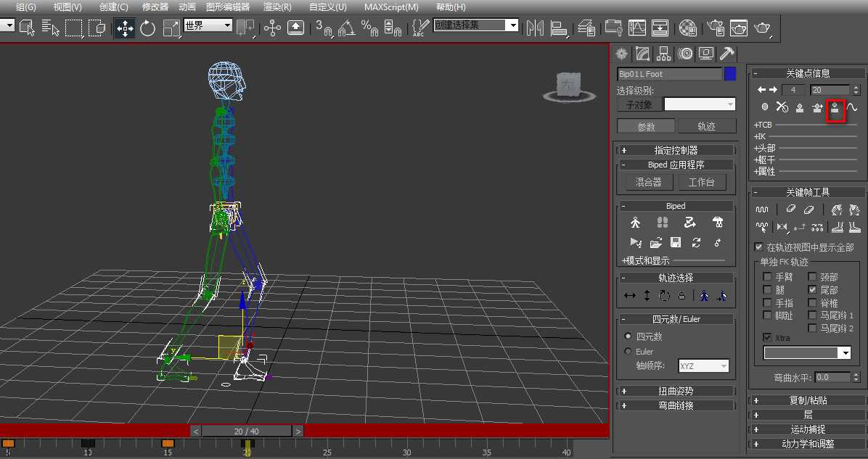Expand the 扭曲姿势 rollout
This screenshot has height=459, width=868.
[676, 391]
